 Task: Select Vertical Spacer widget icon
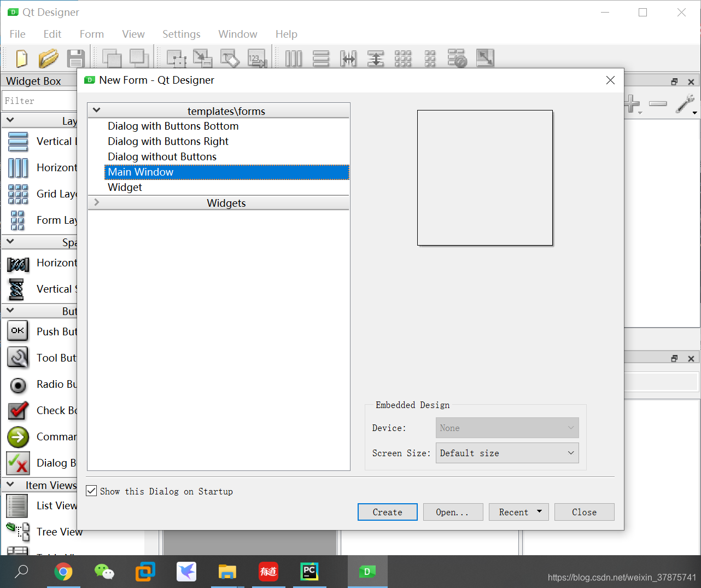tap(17, 289)
